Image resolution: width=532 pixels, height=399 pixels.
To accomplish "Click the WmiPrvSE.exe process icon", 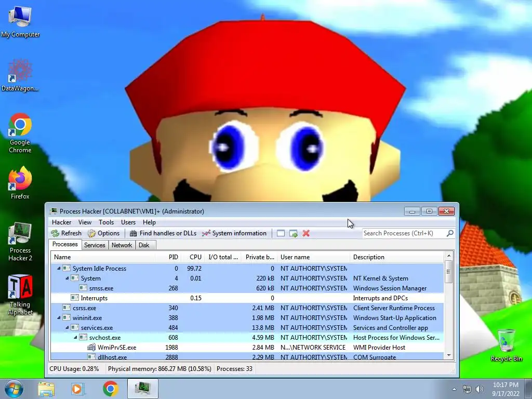I will point(91,347).
